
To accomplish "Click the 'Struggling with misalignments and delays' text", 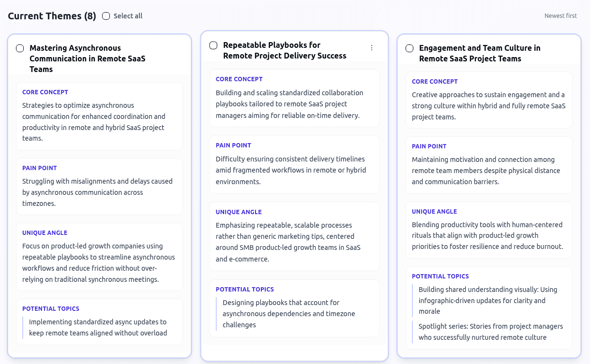I will click(x=97, y=192).
